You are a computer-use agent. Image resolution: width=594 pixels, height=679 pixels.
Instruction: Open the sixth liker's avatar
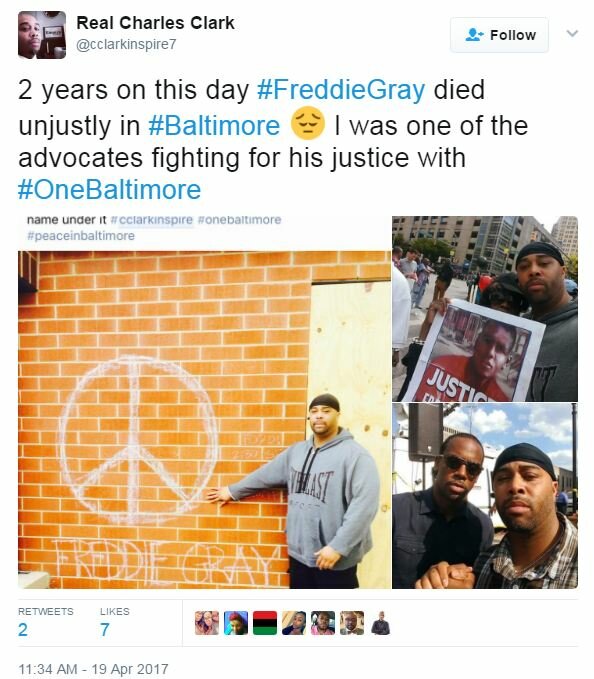pos(352,623)
